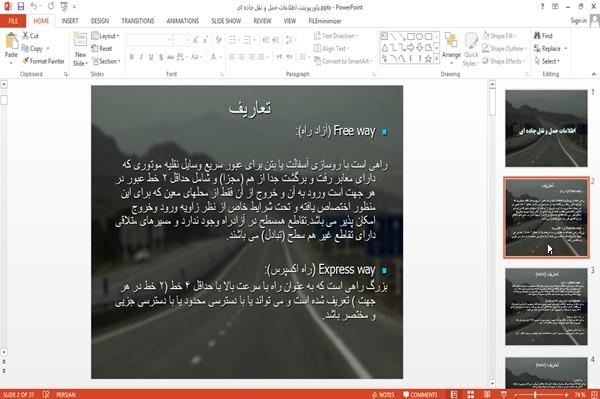Open Quick Styles gallery

471,49
